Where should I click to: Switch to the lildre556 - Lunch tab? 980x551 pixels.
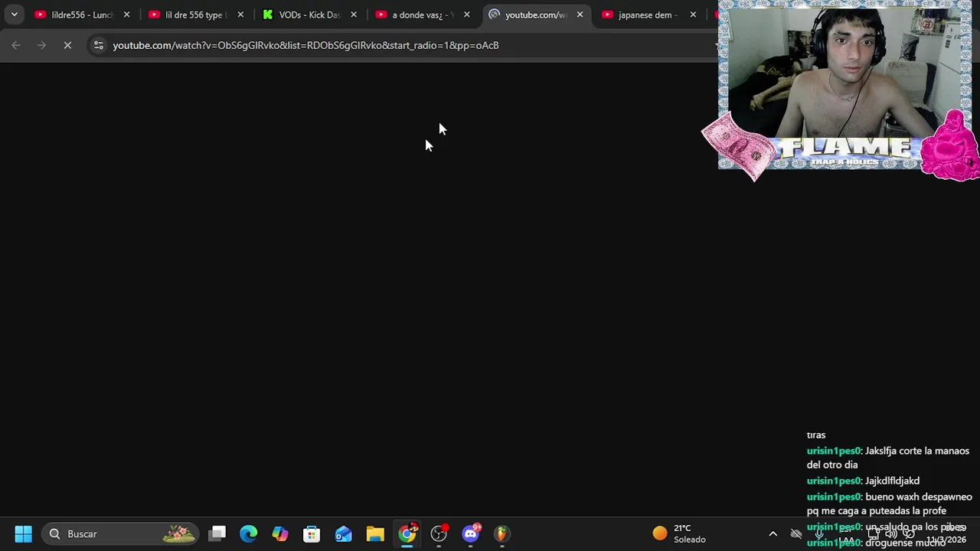(x=81, y=15)
